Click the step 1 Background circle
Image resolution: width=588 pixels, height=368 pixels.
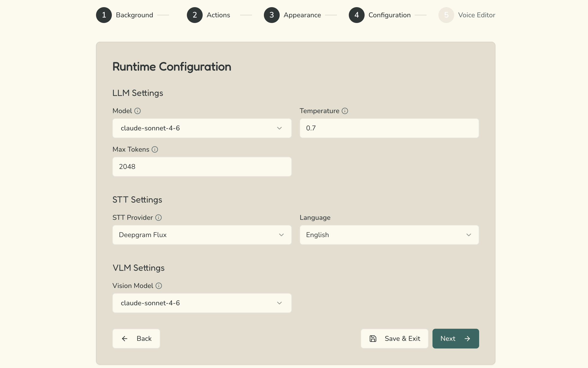(x=104, y=15)
